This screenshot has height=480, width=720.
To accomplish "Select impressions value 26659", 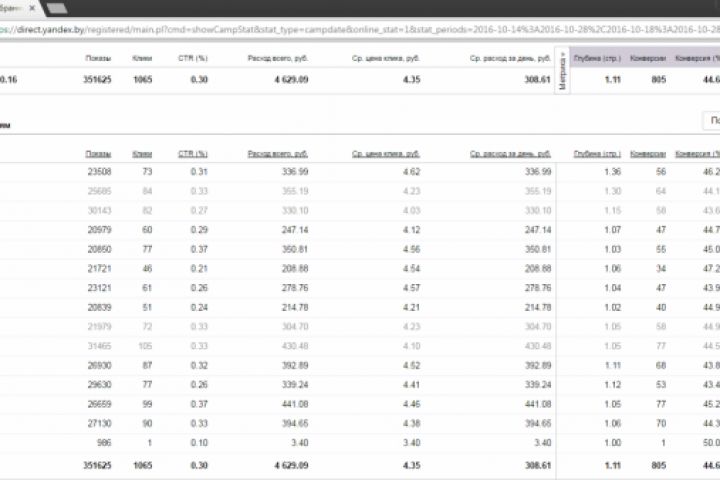I will pyautogui.click(x=100, y=404).
